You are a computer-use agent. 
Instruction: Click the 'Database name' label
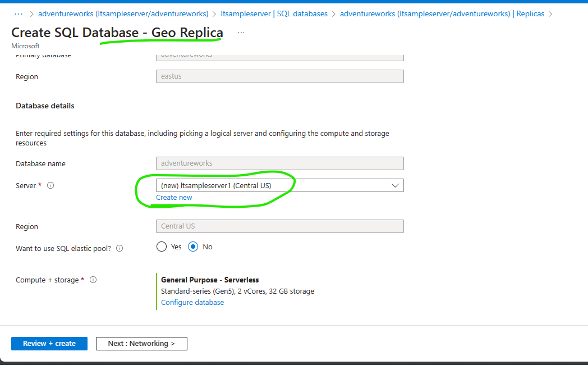click(40, 163)
